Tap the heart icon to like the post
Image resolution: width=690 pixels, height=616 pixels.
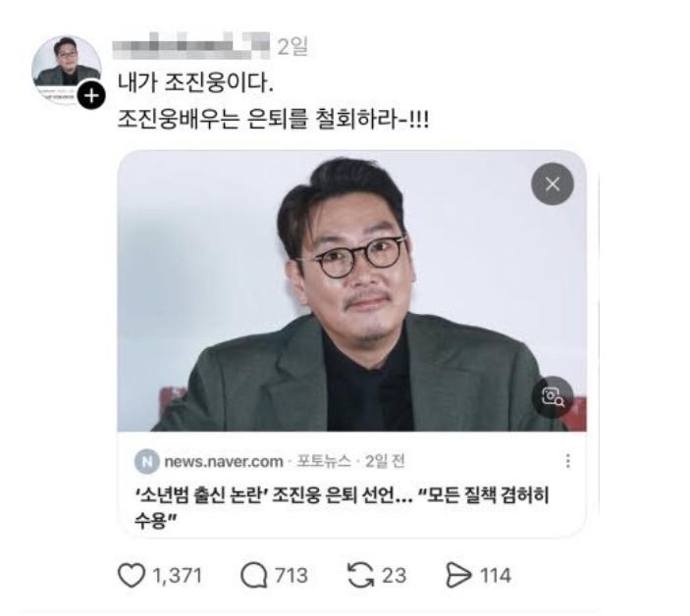pos(132,576)
